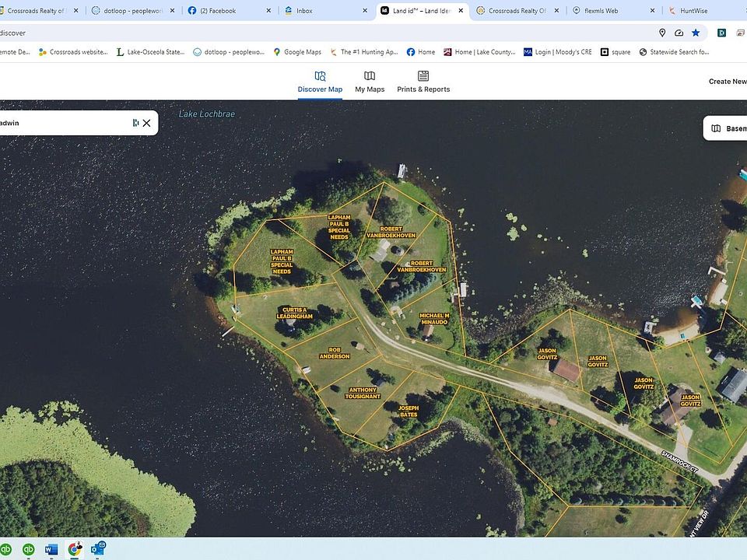Click the Statewide Search bookmark
Screen dimensions: 747x560
coord(675,52)
